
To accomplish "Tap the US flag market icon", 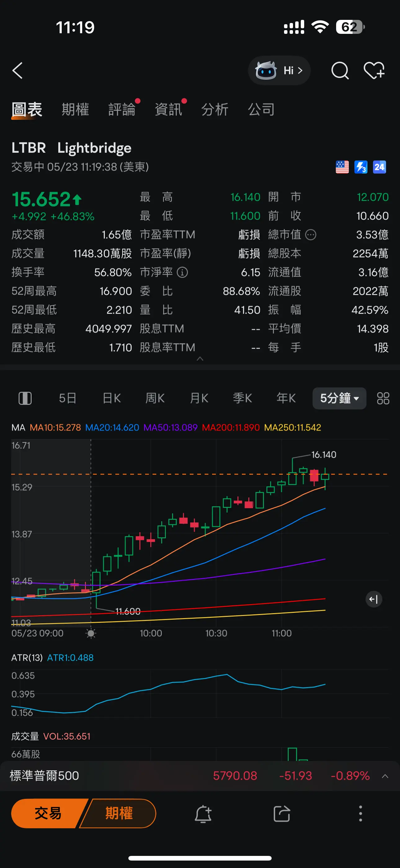I will [342, 167].
